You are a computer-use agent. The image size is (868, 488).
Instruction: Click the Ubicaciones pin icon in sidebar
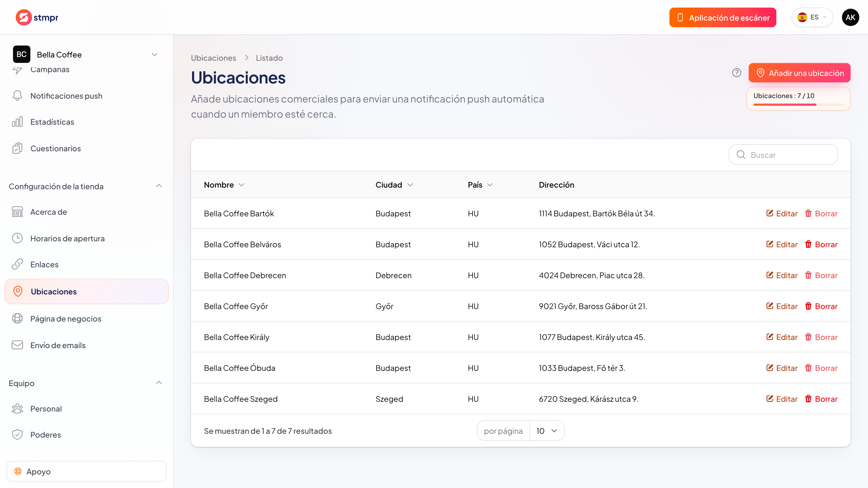coord(18,291)
